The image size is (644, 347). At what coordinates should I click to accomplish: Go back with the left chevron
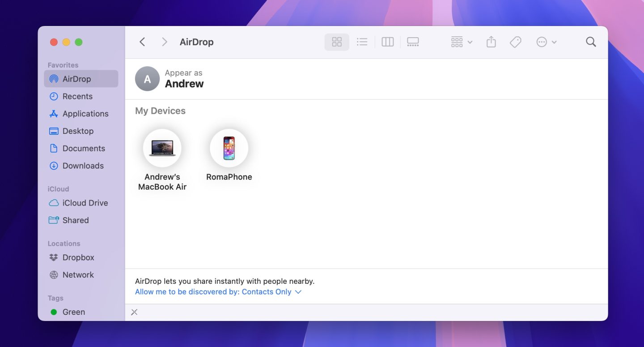click(x=142, y=42)
